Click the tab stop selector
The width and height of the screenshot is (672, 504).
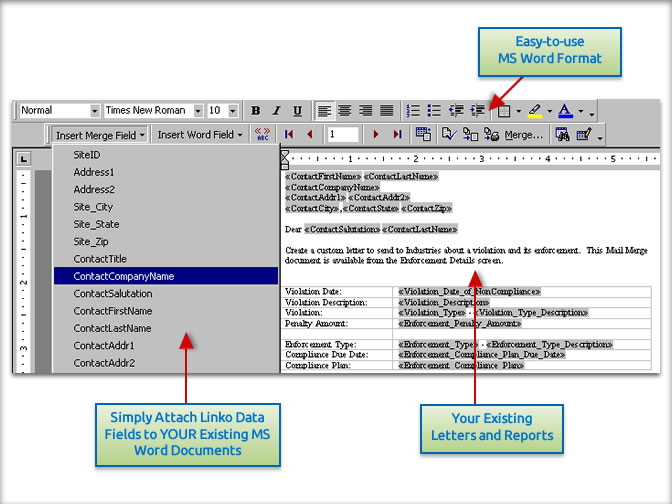(x=24, y=159)
